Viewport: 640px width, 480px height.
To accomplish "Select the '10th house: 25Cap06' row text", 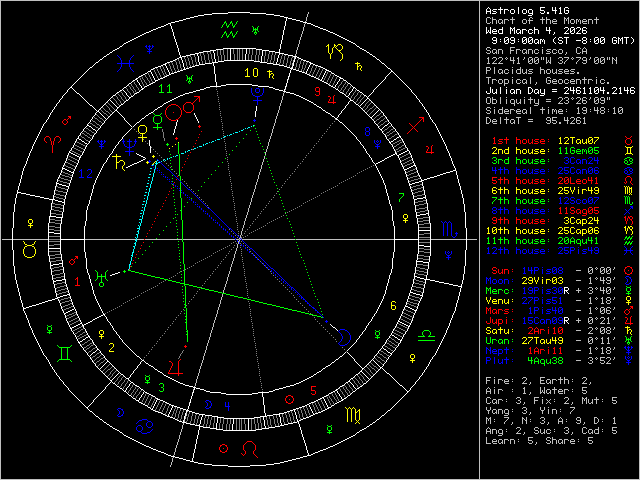I will click(x=542, y=231).
